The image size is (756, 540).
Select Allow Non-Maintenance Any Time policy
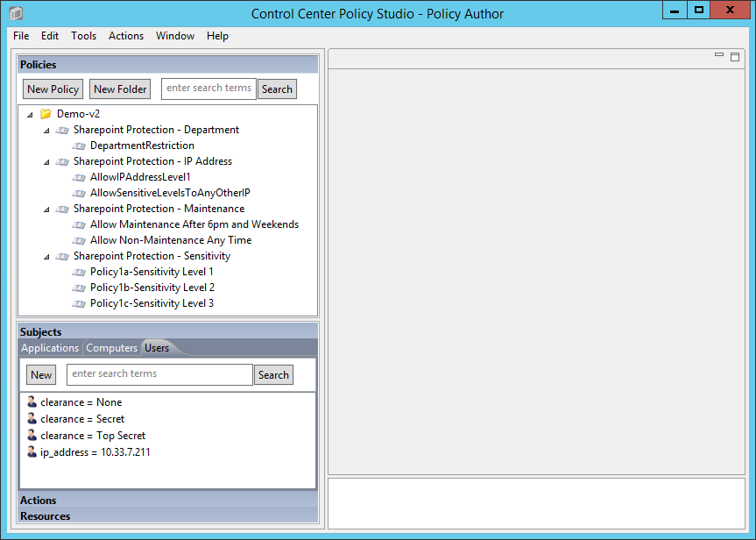click(171, 240)
